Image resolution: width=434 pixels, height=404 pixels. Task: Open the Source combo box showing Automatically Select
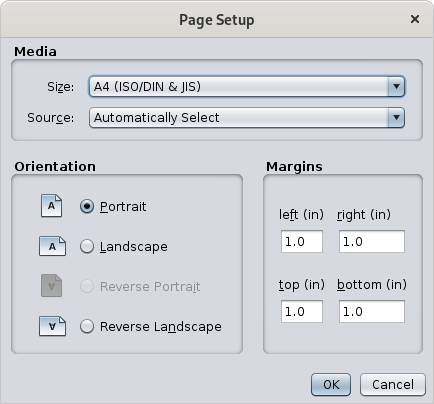point(247,117)
